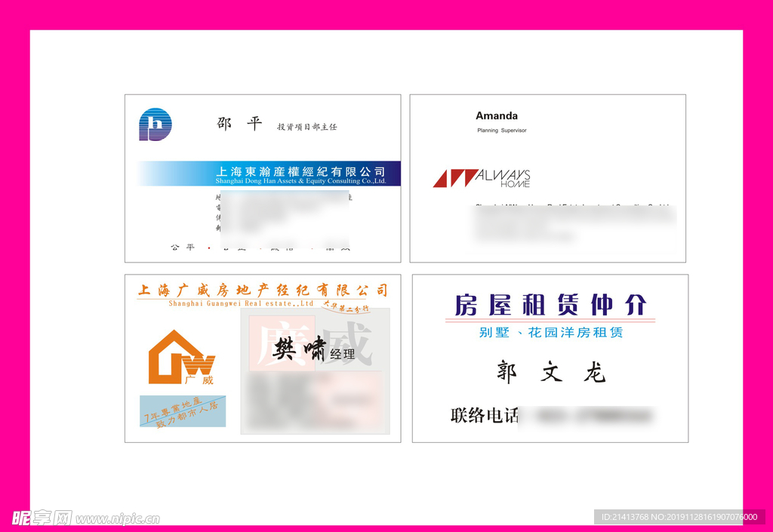Viewport: 773px width, 532px height.
Task: Select the orange GW house logo
Action: pos(181,356)
